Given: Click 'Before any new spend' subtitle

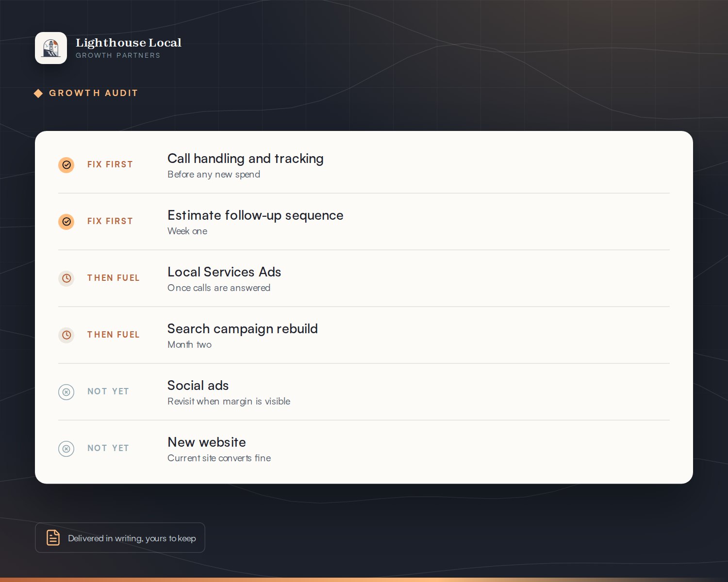Looking at the screenshot, I should click(214, 175).
